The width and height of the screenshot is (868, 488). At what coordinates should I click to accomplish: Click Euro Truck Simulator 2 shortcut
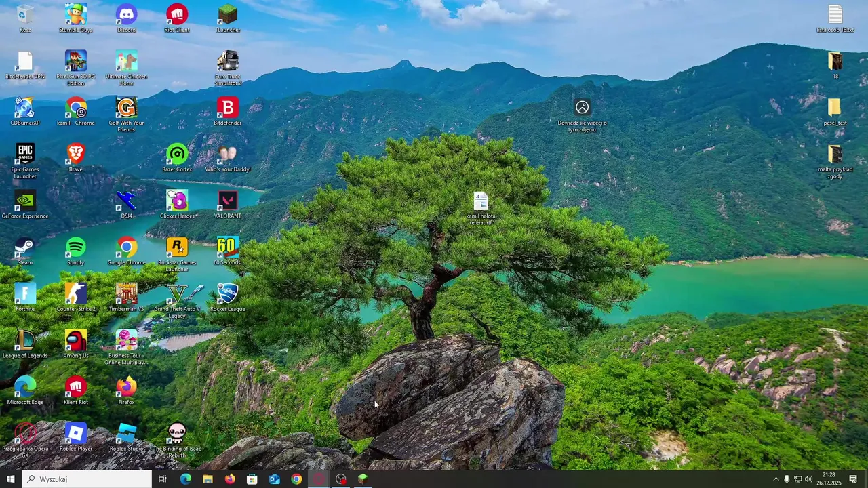pyautogui.click(x=228, y=68)
